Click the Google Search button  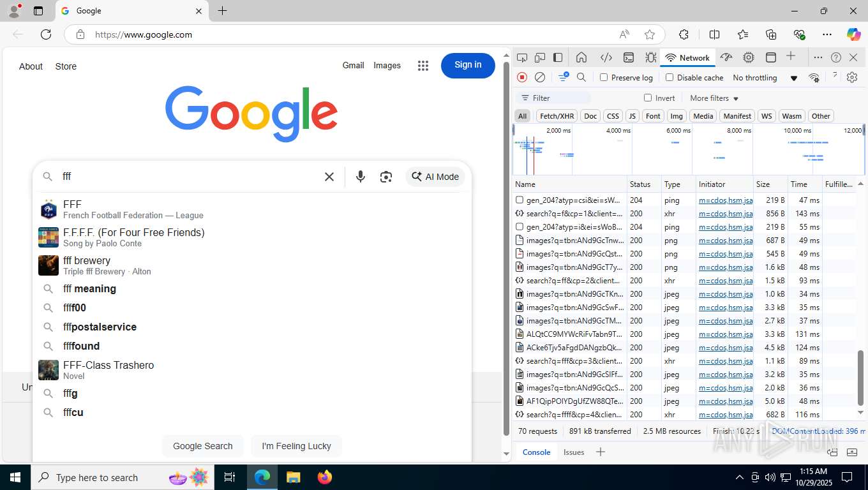click(x=203, y=446)
